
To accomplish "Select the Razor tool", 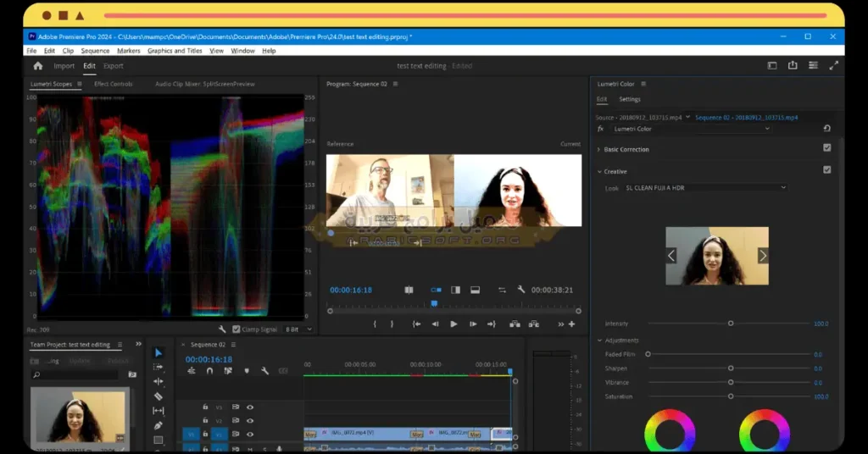I will (159, 396).
